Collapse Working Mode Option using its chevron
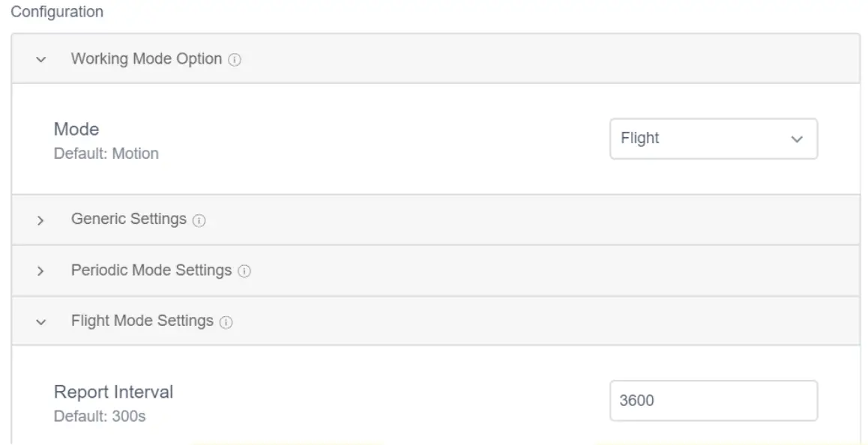Viewport: 868px width, 445px height. (x=40, y=59)
